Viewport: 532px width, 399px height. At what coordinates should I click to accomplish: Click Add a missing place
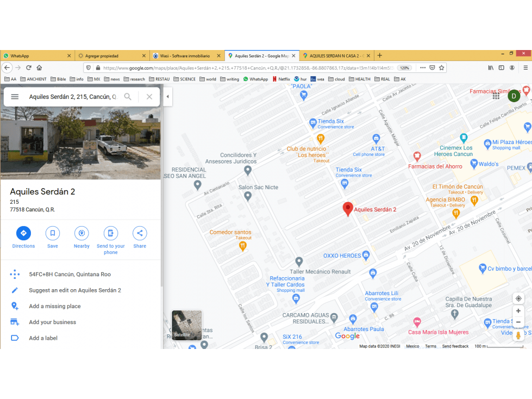55,307
